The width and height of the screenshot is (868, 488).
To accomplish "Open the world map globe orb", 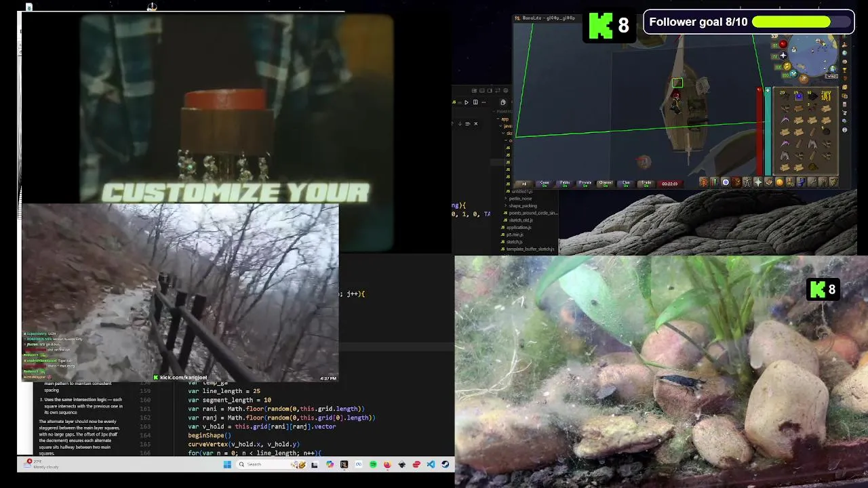I will click(833, 69).
